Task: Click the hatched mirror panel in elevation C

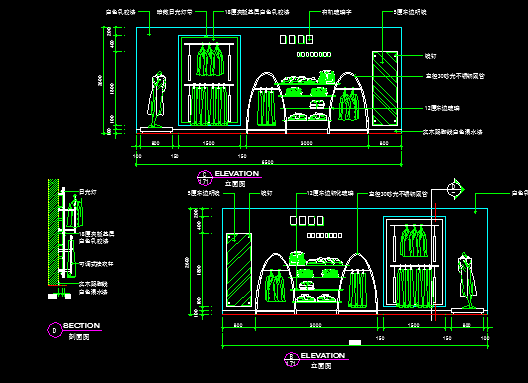Action: coord(385,89)
